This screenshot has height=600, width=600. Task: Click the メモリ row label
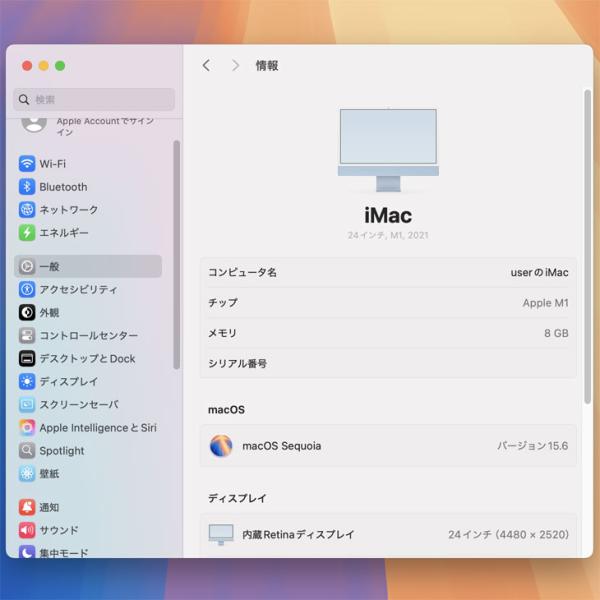222,333
